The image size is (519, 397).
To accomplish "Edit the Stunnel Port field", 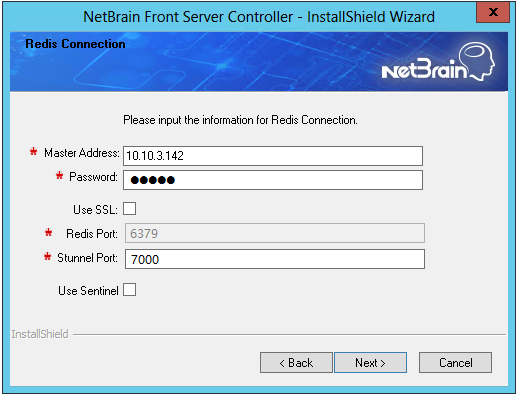I will pyautogui.click(x=275, y=259).
